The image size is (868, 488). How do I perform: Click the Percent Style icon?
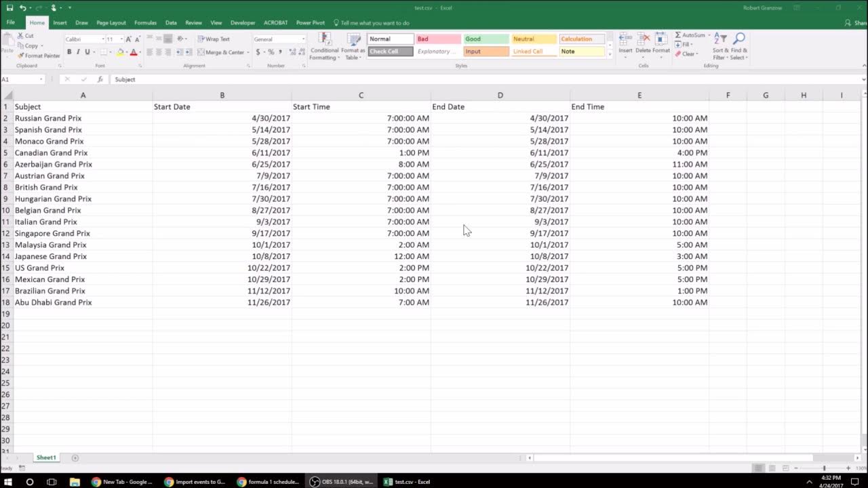pos(271,52)
